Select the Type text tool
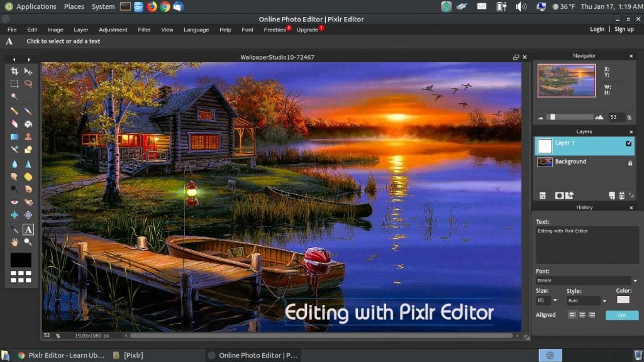The image size is (644, 362). tap(28, 229)
